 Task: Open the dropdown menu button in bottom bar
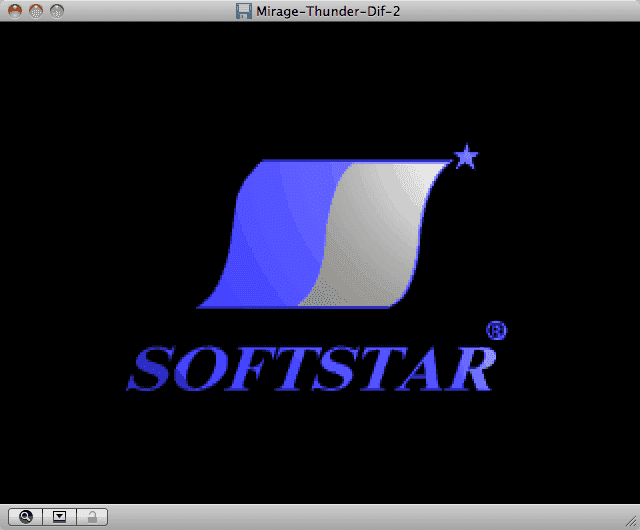60,517
